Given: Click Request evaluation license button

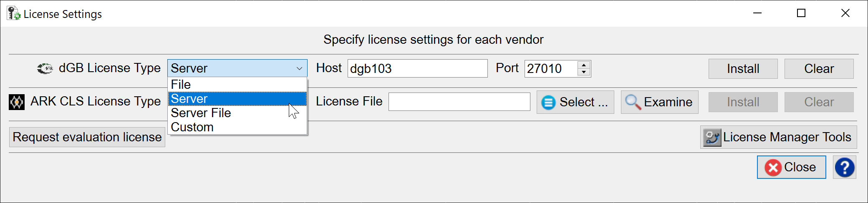Looking at the screenshot, I should pos(87,137).
